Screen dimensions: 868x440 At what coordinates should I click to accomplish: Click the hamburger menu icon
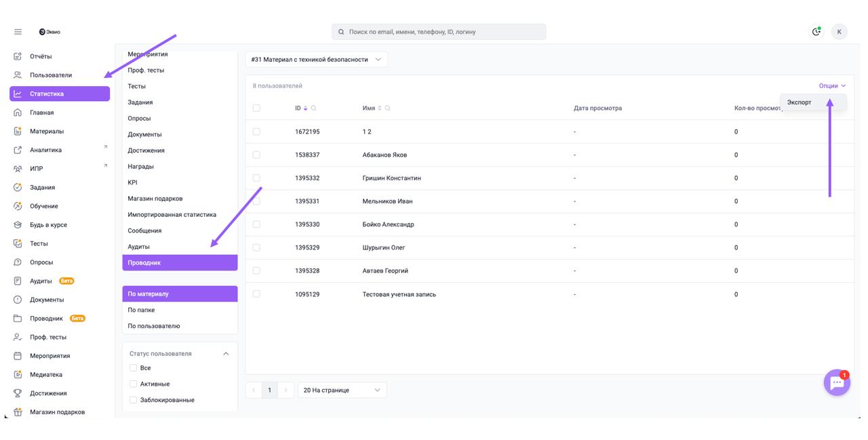(x=18, y=32)
